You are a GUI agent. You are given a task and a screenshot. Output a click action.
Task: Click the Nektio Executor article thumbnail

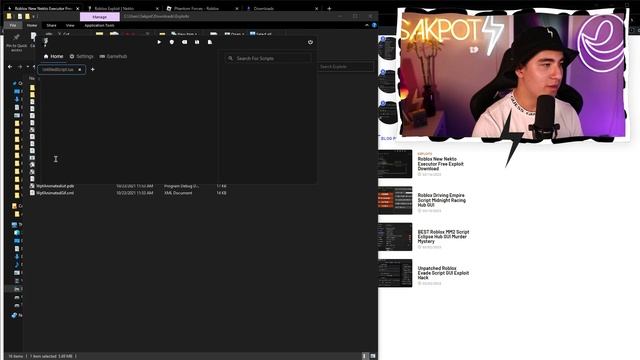coord(395,164)
